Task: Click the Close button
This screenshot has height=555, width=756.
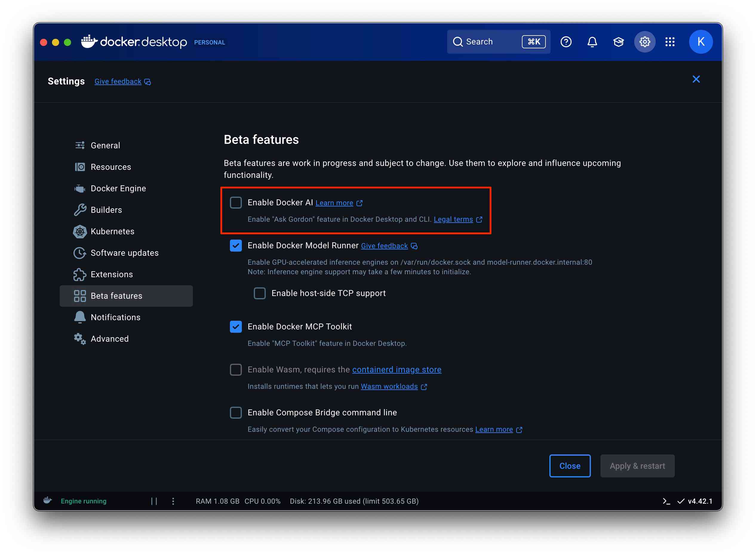Action: (x=569, y=466)
